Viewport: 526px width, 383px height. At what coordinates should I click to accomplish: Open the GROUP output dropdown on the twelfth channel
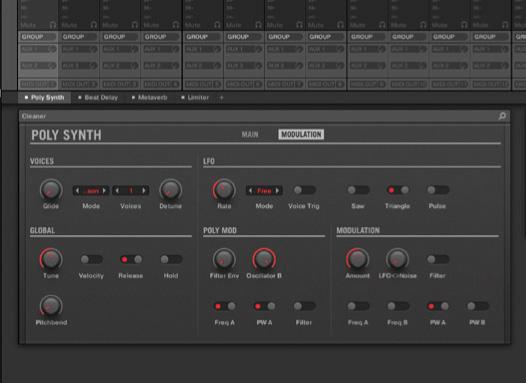[x=490, y=37]
